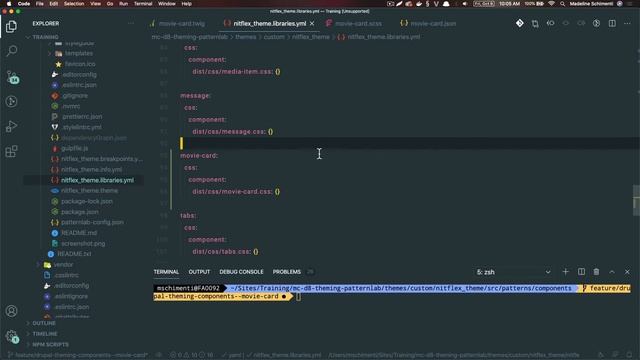
Task: Select the OUTPUT panel tab
Action: coord(199,272)
